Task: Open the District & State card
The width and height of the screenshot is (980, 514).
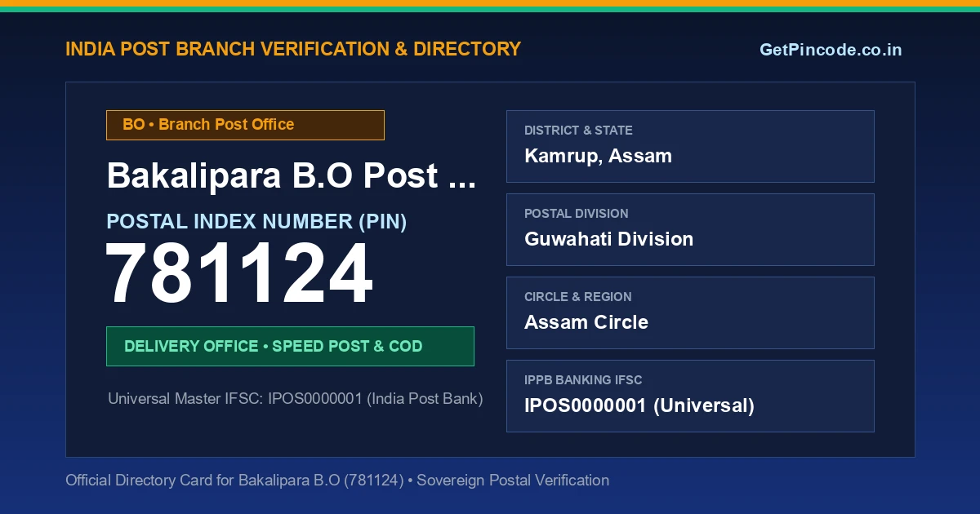Action: (x=690, y=146)
